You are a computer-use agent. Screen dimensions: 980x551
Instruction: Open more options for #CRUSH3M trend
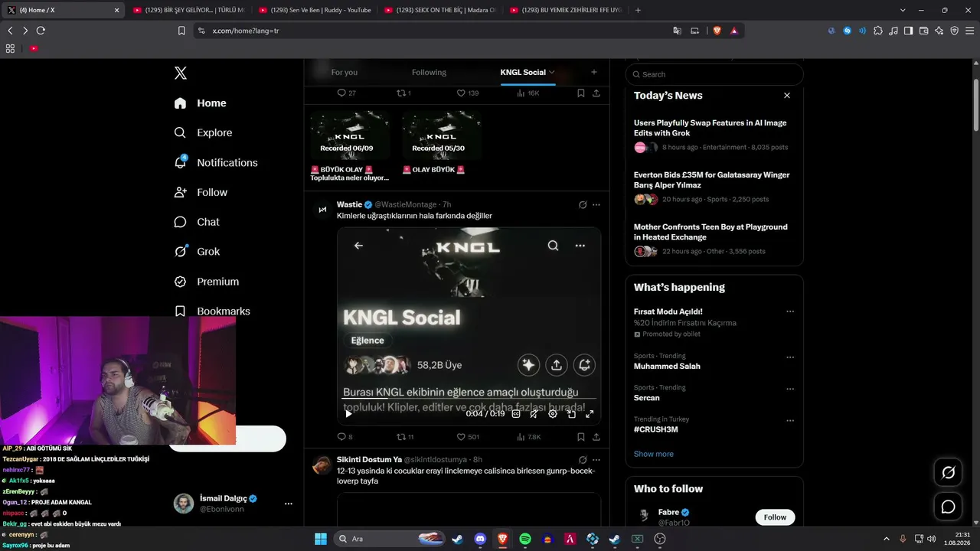click(x=790, y=420)
